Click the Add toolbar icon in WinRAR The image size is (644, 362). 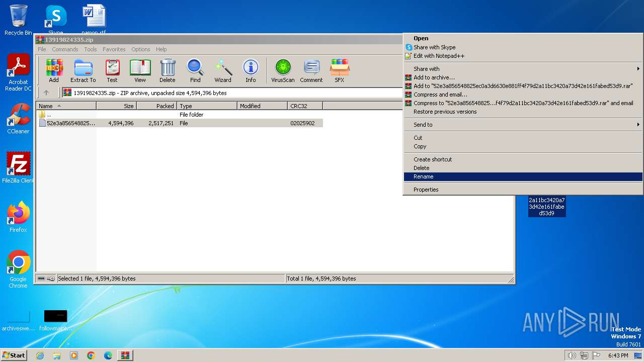point(54,70)
